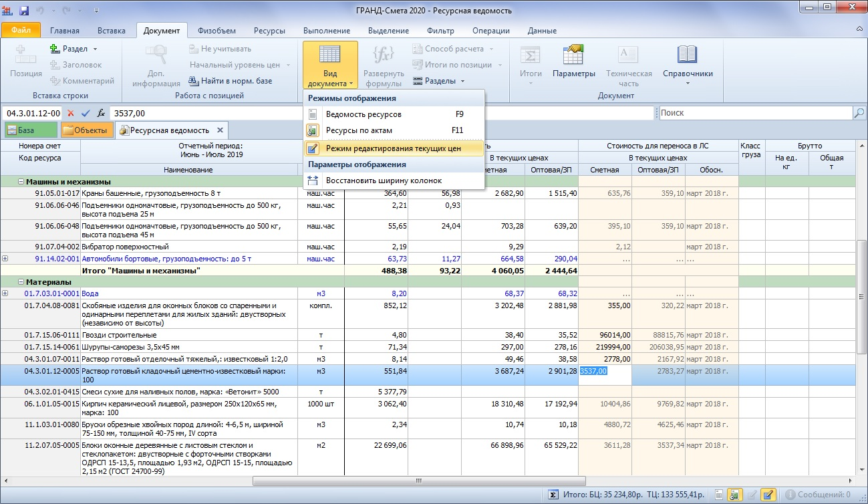This screenshot has width=868, height=504.
Task: Confirm formula entry with the check mark
Action: point(86,114)
